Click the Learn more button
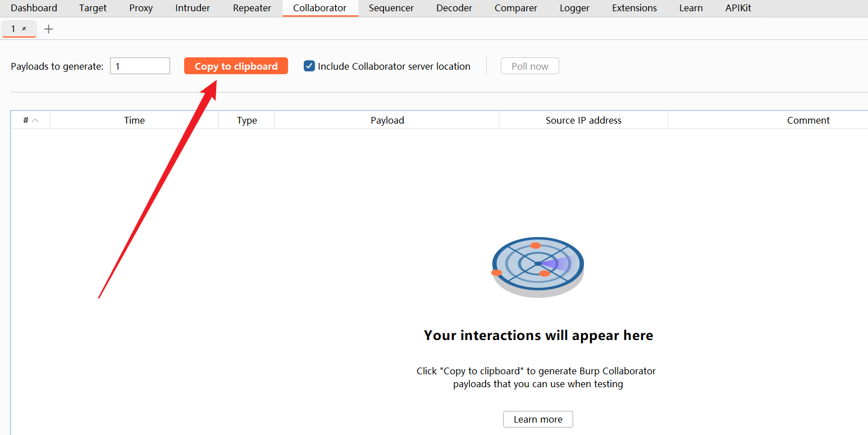This screenshot has height=435, width=868. pos(538,419)
